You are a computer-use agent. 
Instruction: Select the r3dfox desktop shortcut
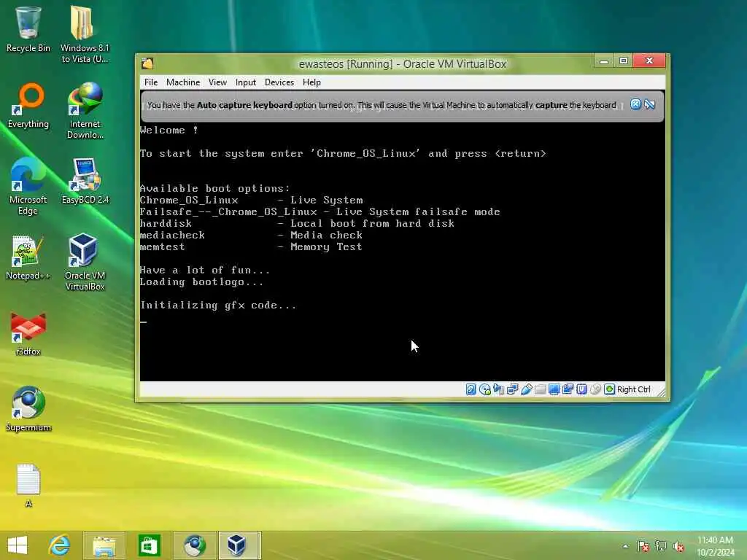click(x=28, y=333)
